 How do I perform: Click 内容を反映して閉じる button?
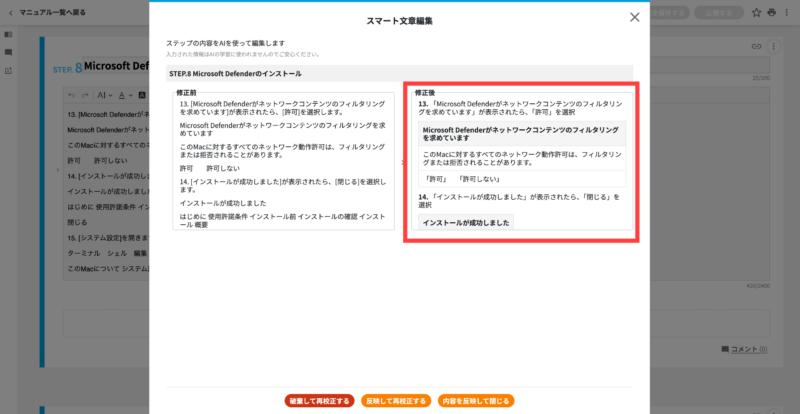click(x=476, y=401)
